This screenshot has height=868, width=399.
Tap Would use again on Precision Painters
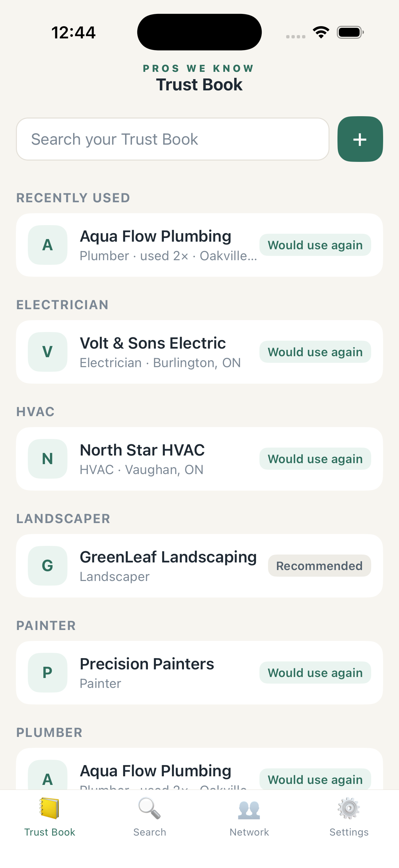click(x=315, y=673)
